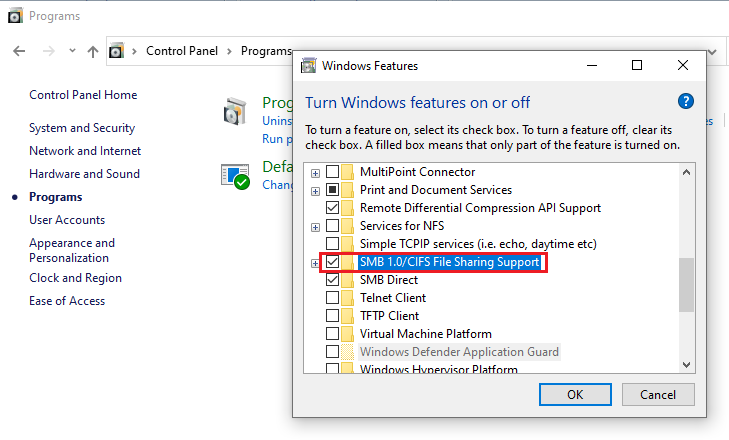Click the back navigation arrow
Image resolution: width=729 pixels, height=440 pixels.
[x=19, y=50]
